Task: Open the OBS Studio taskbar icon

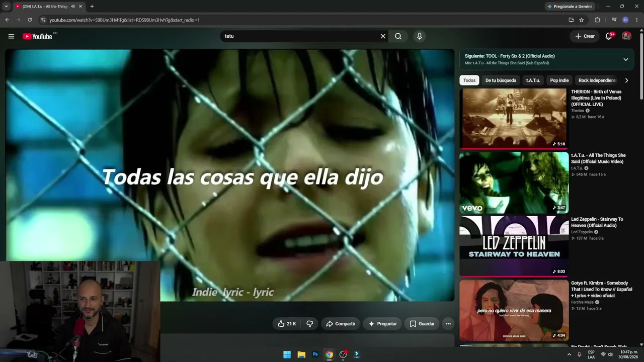Action: (343, 354)
